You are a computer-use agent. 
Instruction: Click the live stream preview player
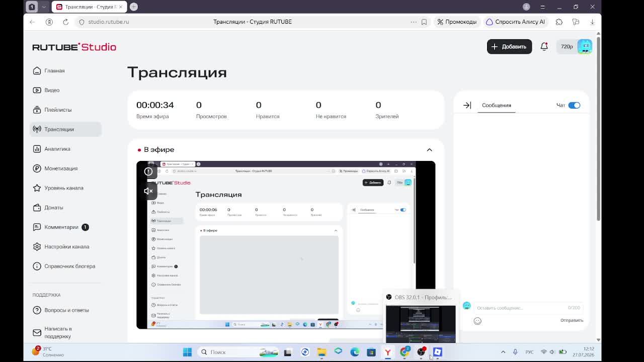(286, 245)
